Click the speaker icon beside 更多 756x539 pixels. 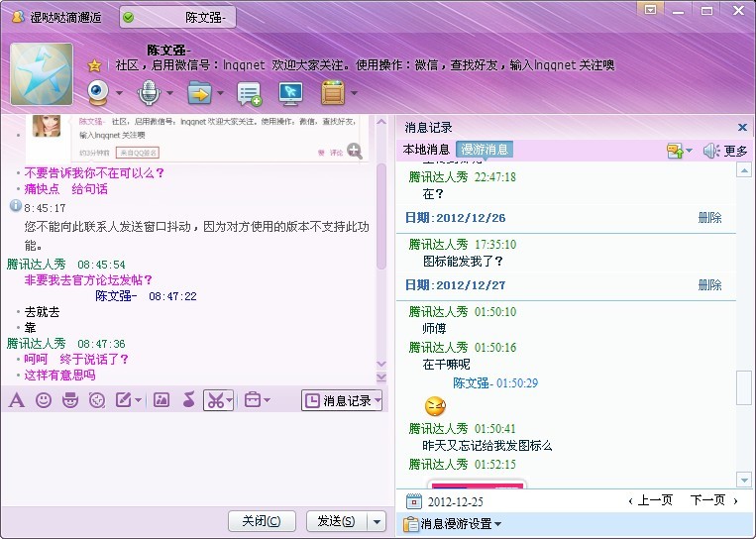coord(710,151)
